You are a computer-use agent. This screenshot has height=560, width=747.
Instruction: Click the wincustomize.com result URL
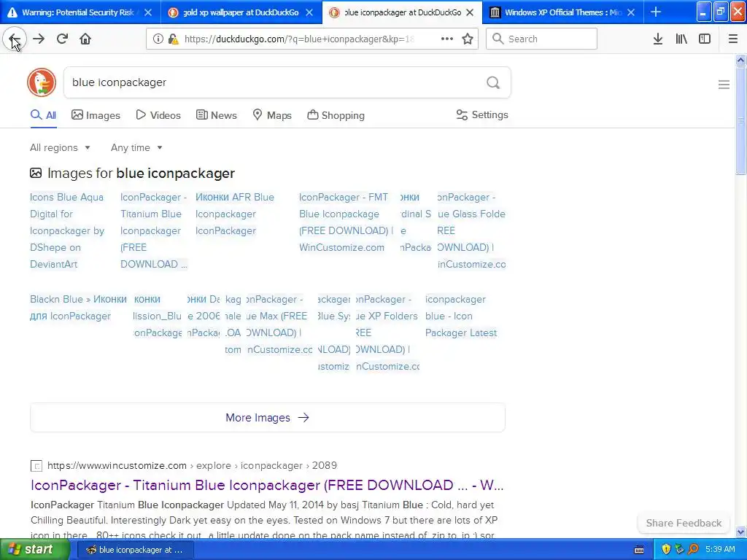(x=192, y=465)
